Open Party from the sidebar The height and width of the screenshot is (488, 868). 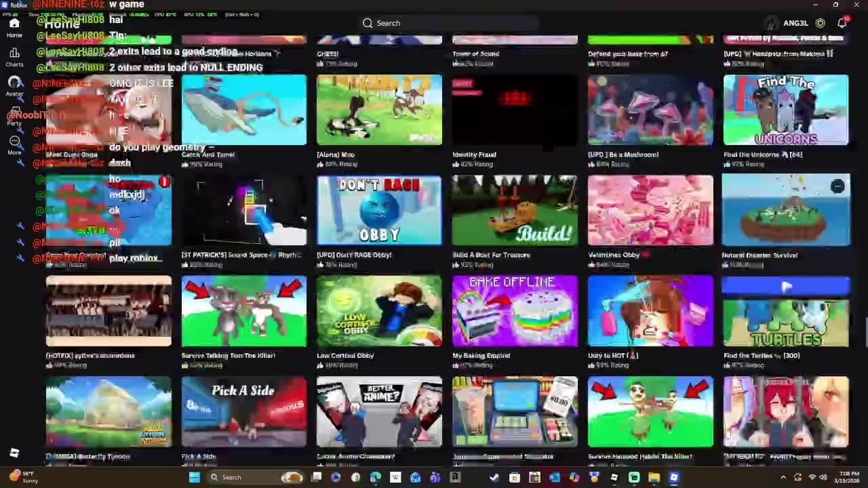click(14, 116)
